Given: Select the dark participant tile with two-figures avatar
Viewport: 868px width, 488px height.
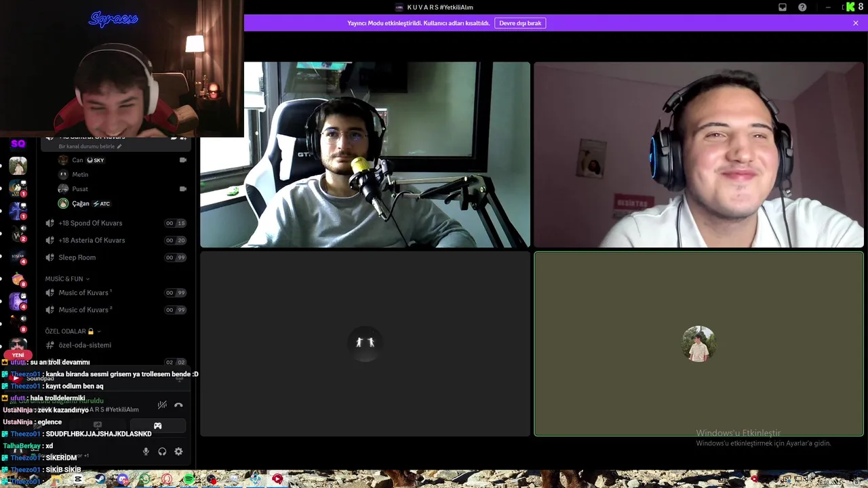Looking at the screenshot, I should [x=365, y=344].
